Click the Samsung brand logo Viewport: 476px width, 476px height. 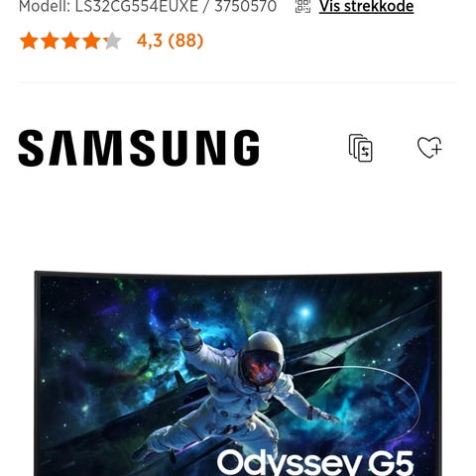click(x=139, y=148)
